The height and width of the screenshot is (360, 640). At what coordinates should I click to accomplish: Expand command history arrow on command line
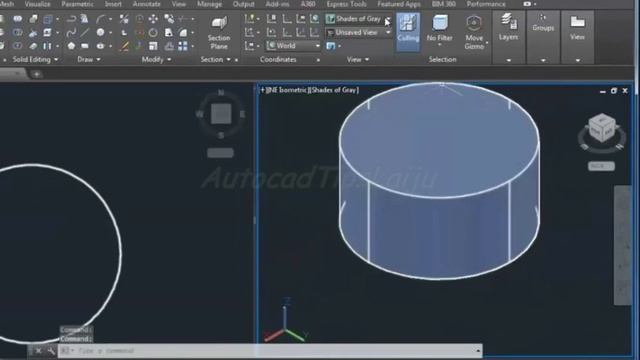coord(478,351)
